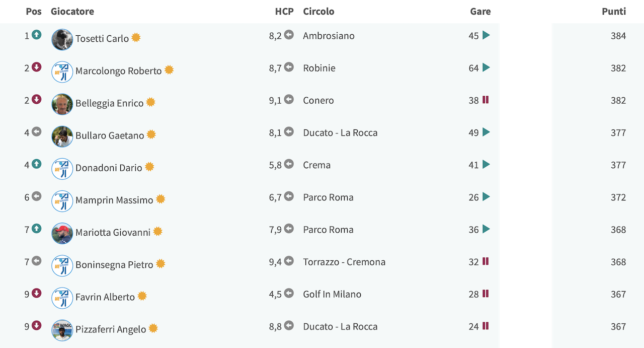Sort by the HCP column header
This screenshot has height=348, width=644.
coord(284,11)
